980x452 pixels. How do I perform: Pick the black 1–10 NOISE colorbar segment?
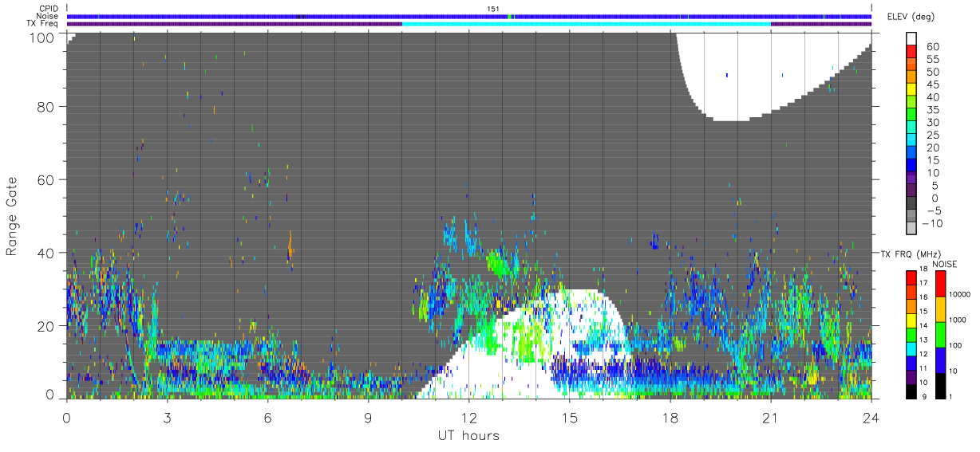pos(941,385)
